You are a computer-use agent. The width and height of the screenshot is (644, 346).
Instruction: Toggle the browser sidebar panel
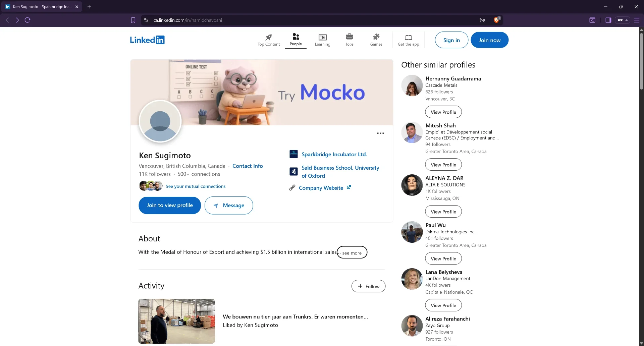click(x=608, y=20)
